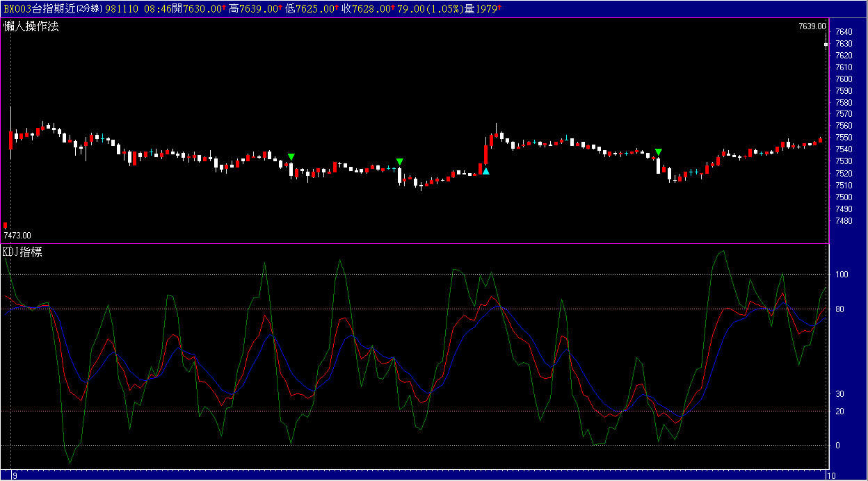This screenshot has width=868, height=481.
Task: Click the 981110 date value in the header
Action: point(120,8)
